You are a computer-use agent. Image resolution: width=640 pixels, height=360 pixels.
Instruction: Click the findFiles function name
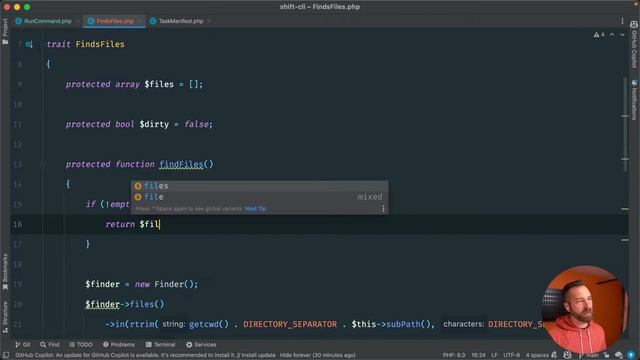tap(181, 164)
